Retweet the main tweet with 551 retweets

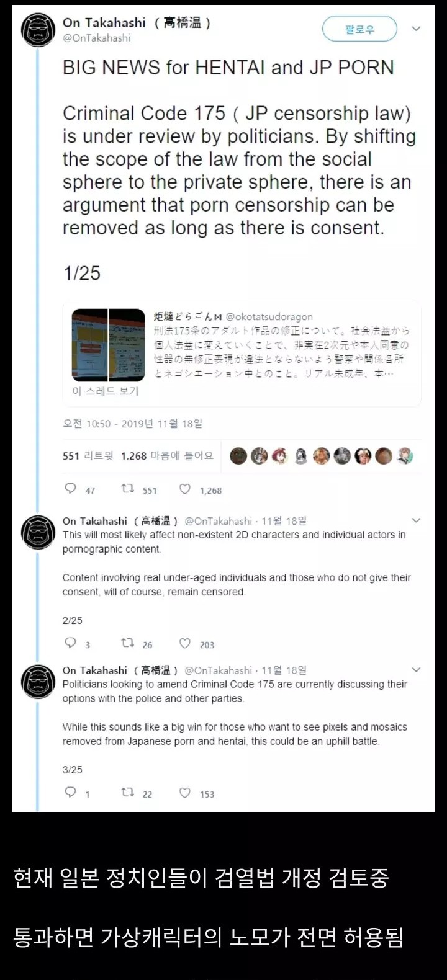pyautogui.click(x=127, y=489)
